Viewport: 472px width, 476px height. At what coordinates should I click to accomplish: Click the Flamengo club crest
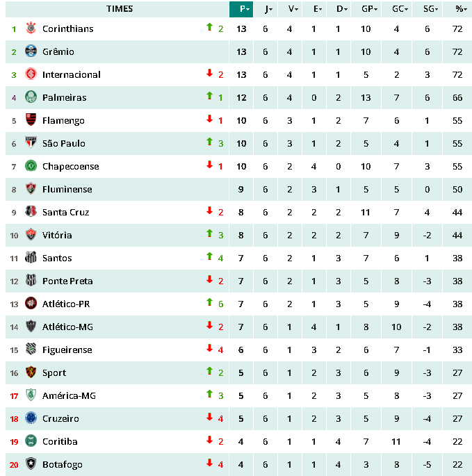click(31, 120)
